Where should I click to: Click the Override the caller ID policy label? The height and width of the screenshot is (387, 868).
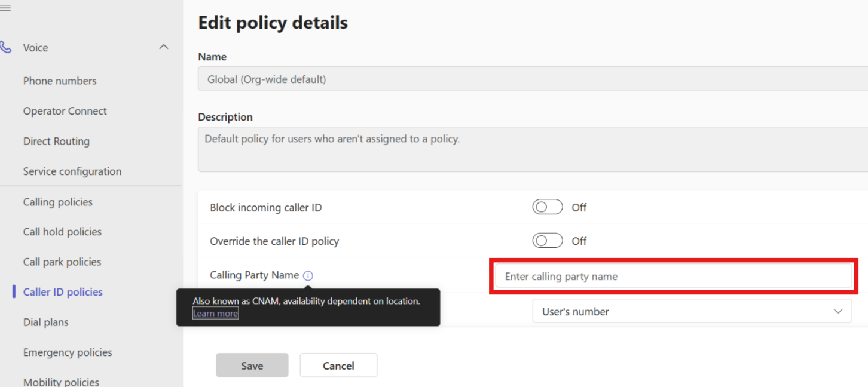click(x=274, y=241)
